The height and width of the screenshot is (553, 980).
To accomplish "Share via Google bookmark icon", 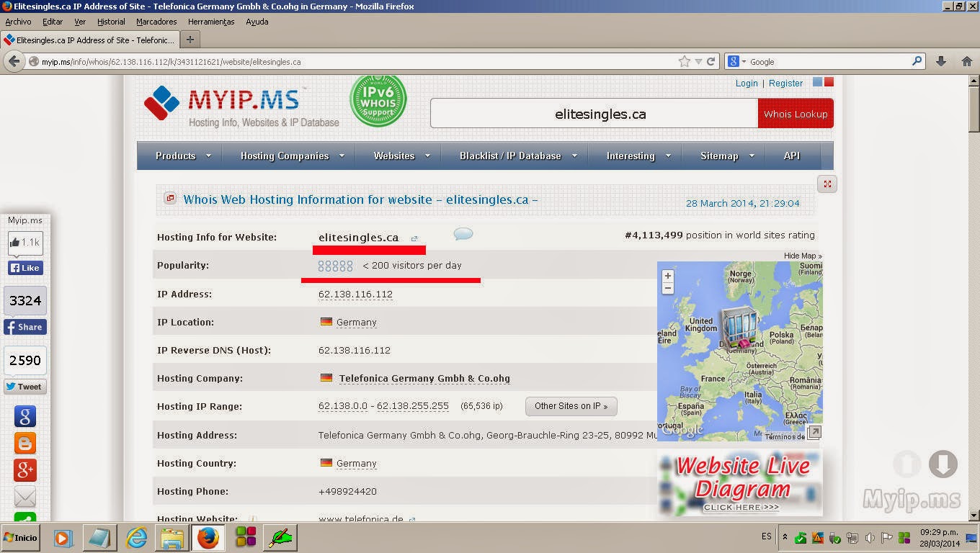I will pos(25,416).
